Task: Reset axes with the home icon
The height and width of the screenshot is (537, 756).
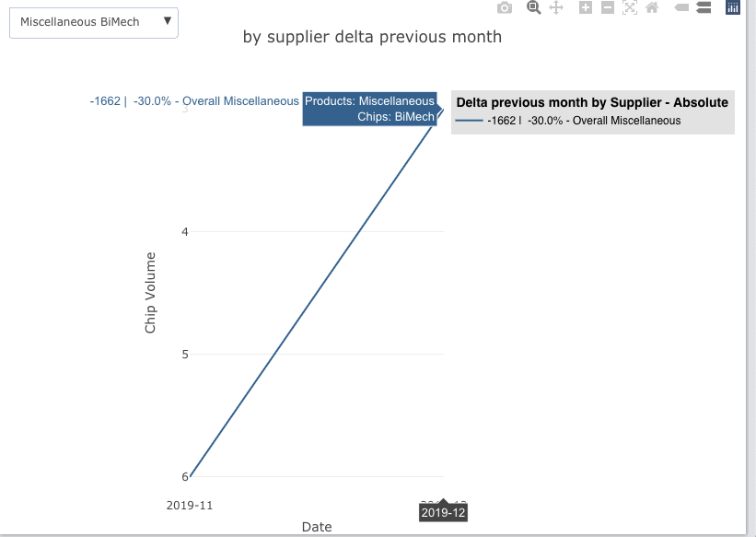Action: coord(652,8)
